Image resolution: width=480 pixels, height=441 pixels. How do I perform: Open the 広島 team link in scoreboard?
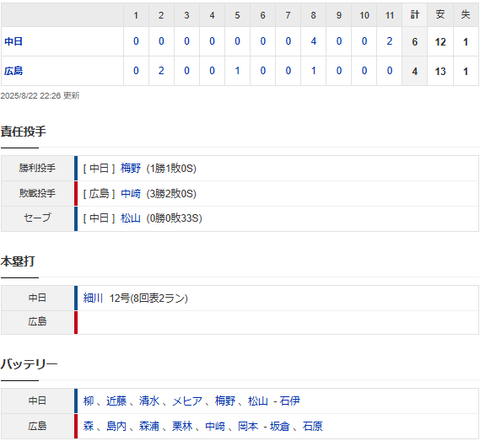13,71
